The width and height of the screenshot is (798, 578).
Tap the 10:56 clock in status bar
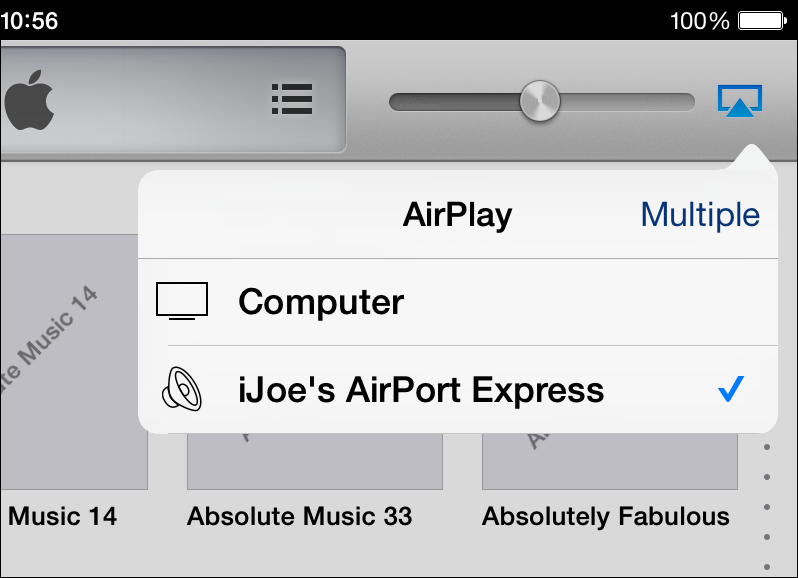pyautogui.click(x=29, y=21)
